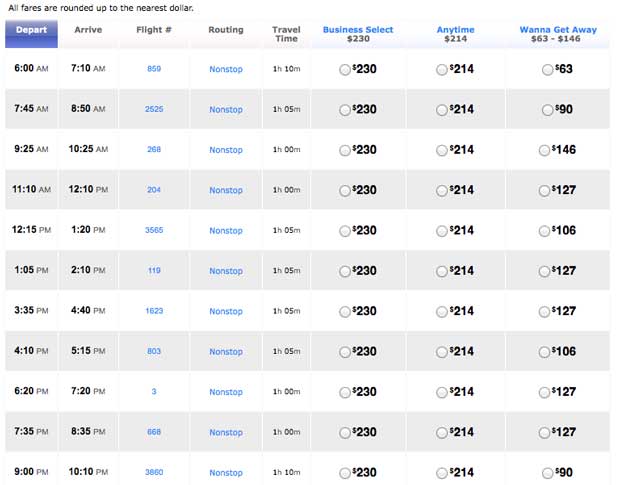620x485 pixels.
Task: View Nonstop routing for the 6:20 PM flight
Action: pos(226,392)
